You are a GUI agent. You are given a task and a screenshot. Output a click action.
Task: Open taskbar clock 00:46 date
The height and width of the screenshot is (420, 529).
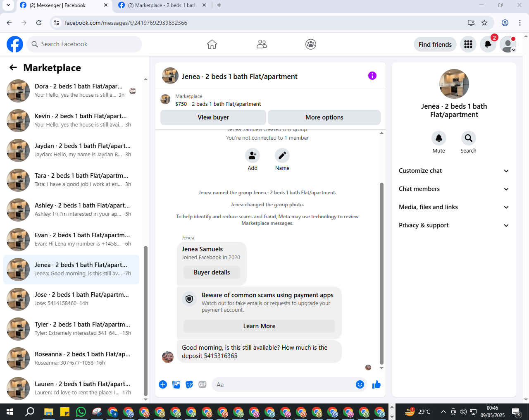492,412
